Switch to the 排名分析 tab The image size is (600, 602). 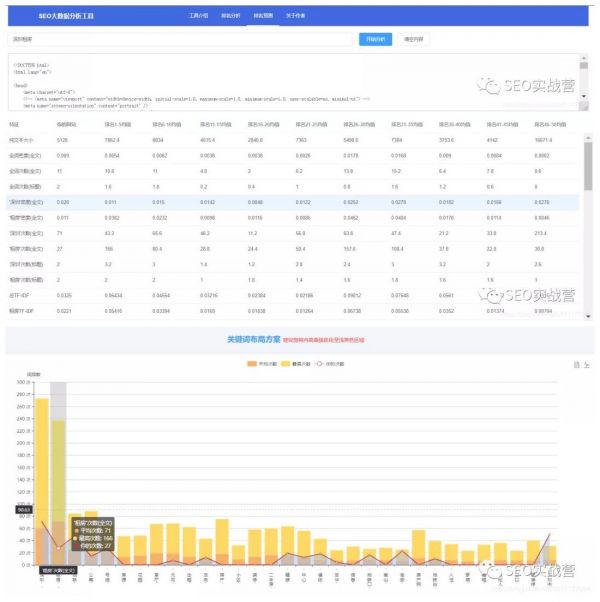click(x=230, y=17)
